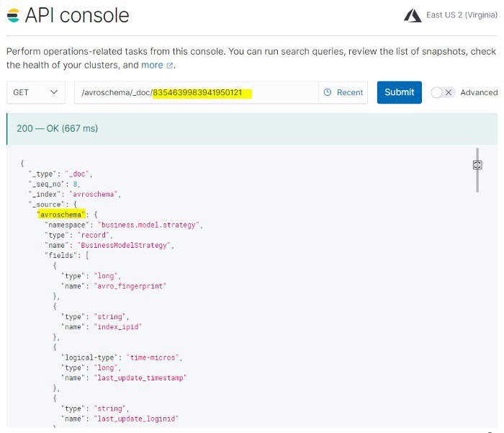Follow the "more" link in the description
The width and height of the screenshot is (504, 433).
pyautogui.click(x=152, y=65)
